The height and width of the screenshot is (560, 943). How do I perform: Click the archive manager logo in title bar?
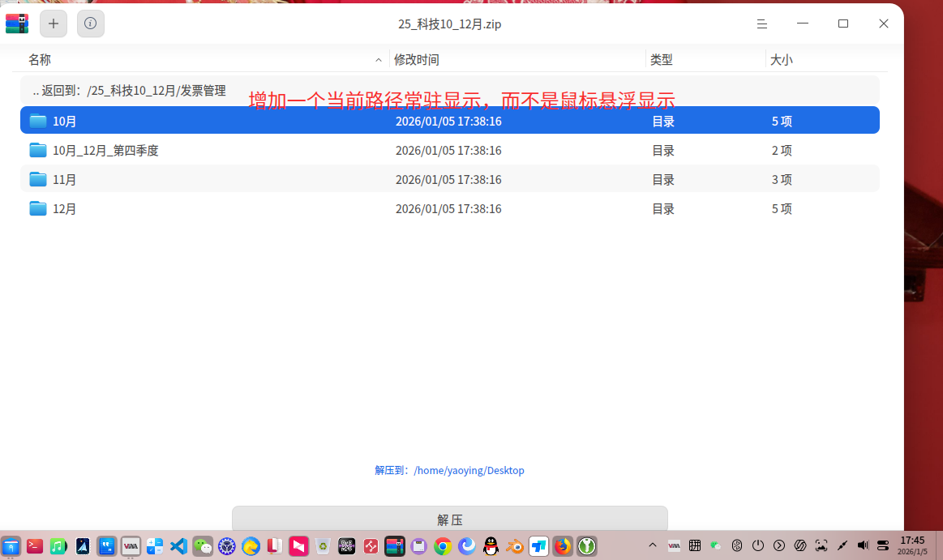[x=17, y=24]
